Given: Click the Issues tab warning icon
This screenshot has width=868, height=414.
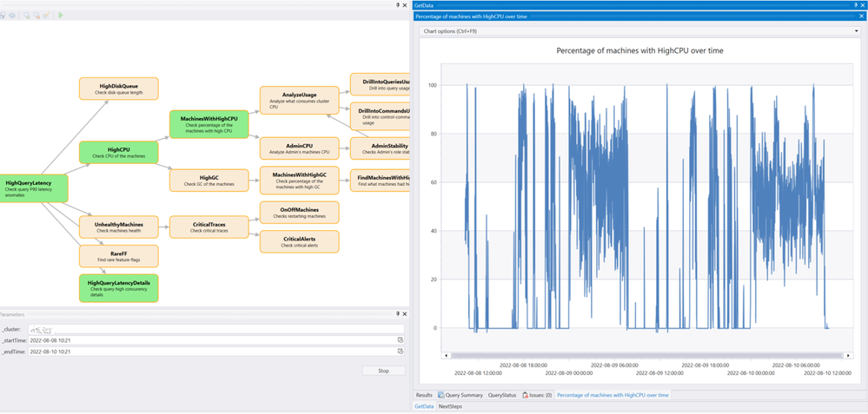Looking at the screenshot, I should coord(525,395).
